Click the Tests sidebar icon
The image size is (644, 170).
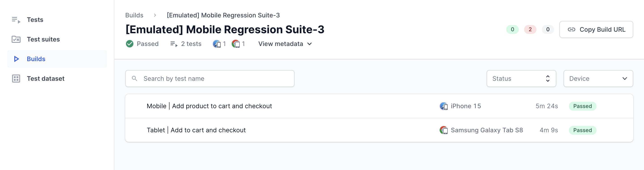coord(16,20)
